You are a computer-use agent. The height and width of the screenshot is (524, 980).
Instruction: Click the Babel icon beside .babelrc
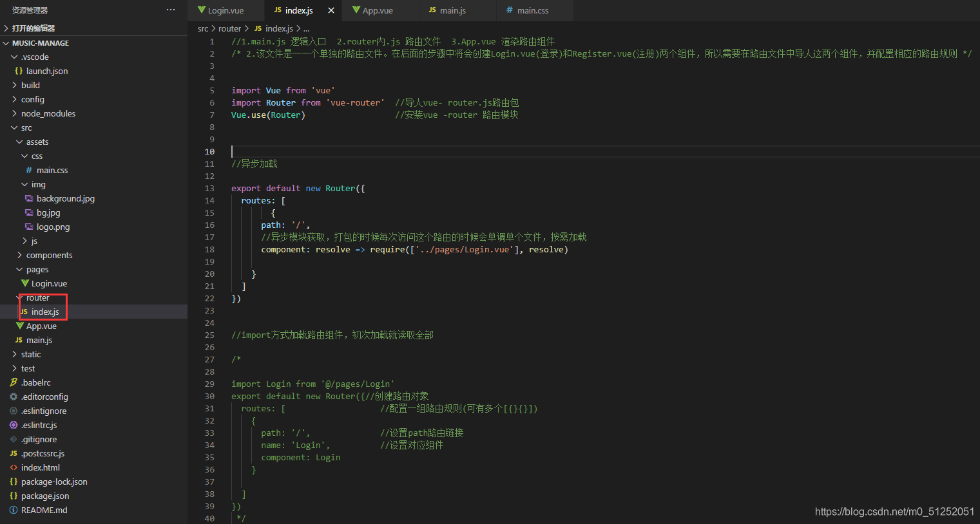pos(14,382)
